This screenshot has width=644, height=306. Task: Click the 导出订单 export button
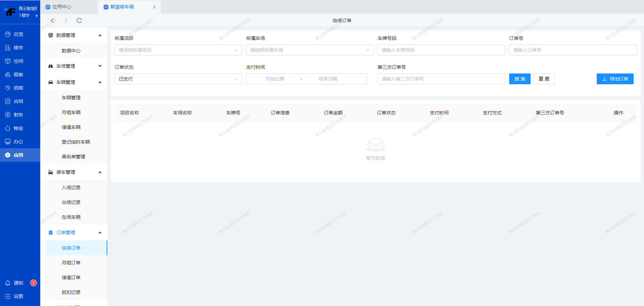point(615,79)
